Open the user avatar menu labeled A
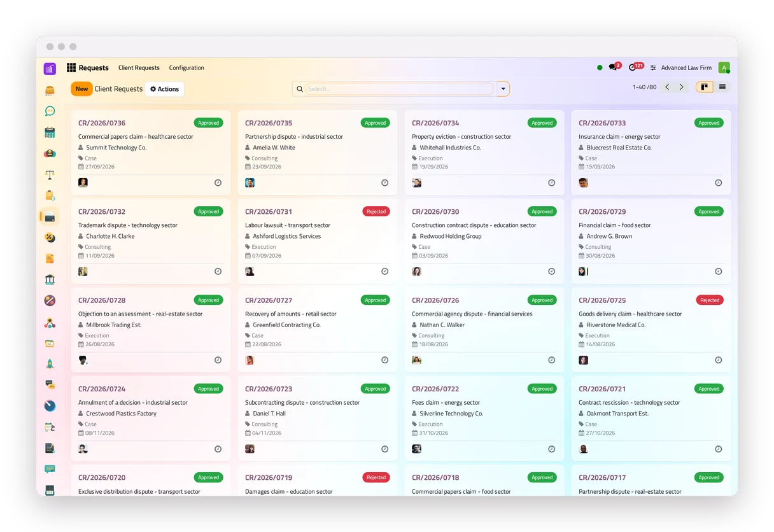The image size is (774, 532). pos(724,67)
